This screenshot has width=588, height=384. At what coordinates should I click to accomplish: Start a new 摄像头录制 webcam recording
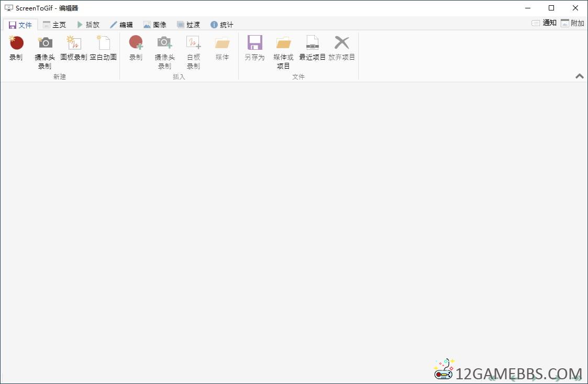point(45,43)
